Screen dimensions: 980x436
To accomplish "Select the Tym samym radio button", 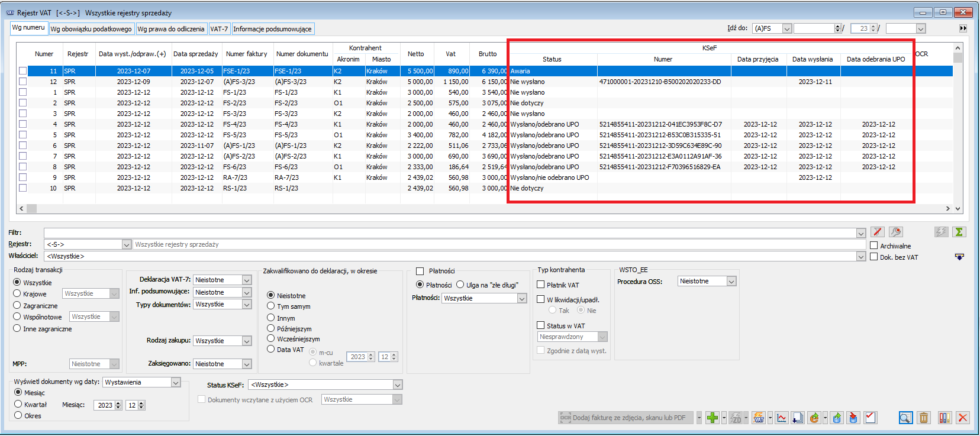I will pos(270,306).
